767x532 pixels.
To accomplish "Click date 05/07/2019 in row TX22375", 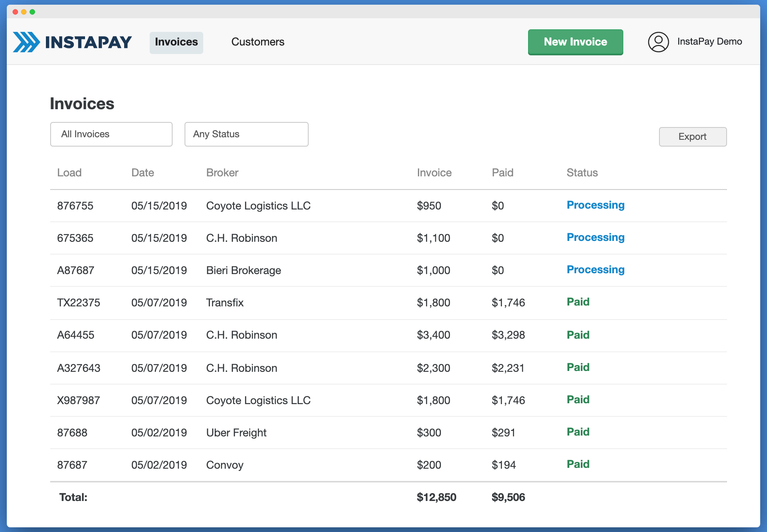I will click(x=159, y=303).
